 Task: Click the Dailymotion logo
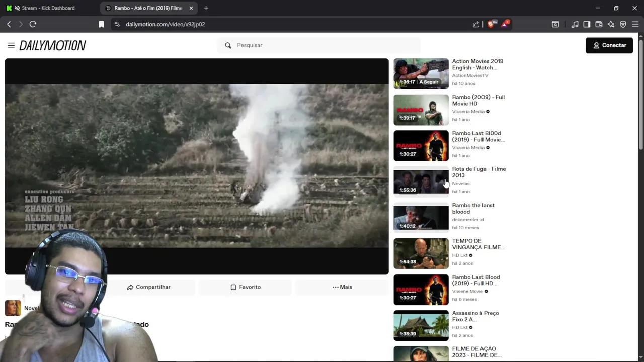pos(52,46)
